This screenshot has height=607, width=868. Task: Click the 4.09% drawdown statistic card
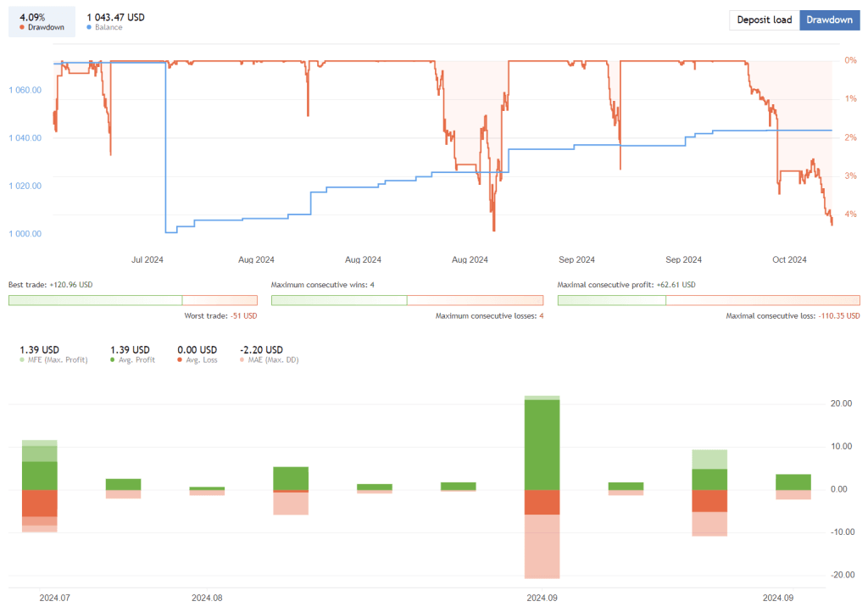(42, 19)
